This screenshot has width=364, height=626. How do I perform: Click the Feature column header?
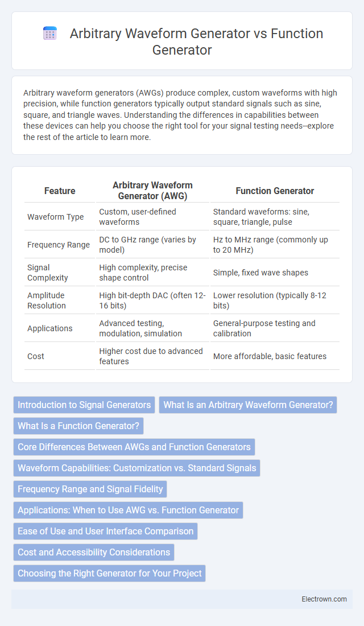(60, 191)
